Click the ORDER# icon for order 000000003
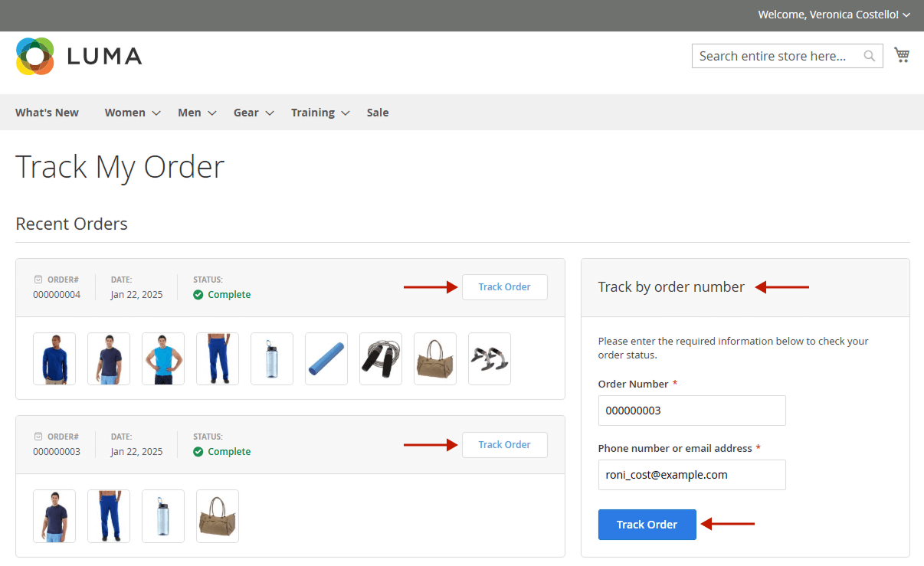The image size is (924, 566). 38,437
